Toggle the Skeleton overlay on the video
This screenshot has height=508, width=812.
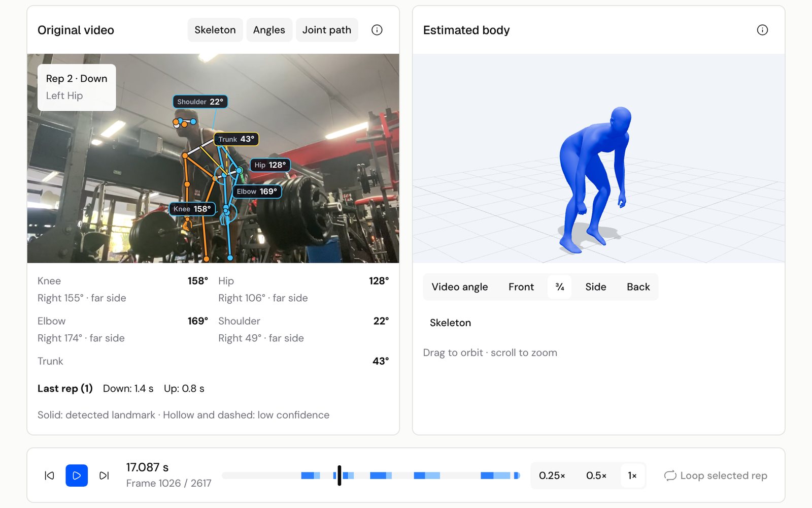(x=215, y=30)
